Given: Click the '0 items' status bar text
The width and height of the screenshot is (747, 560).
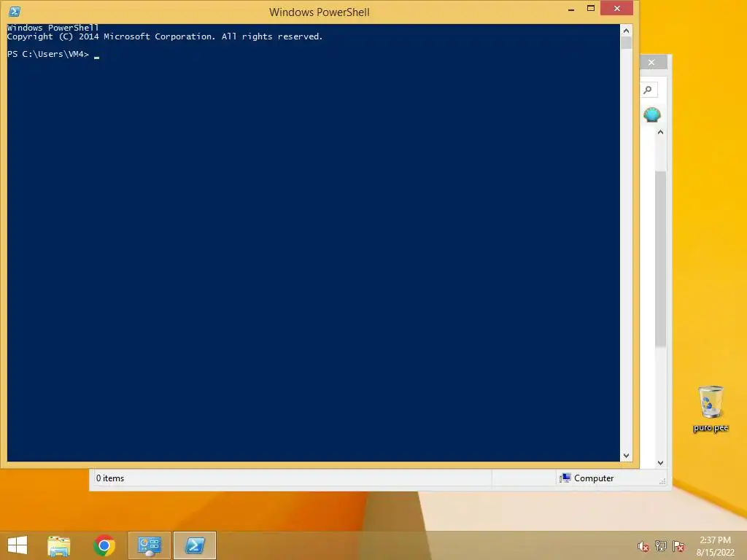Looking at the screenshot, I should tap(110, 478).
